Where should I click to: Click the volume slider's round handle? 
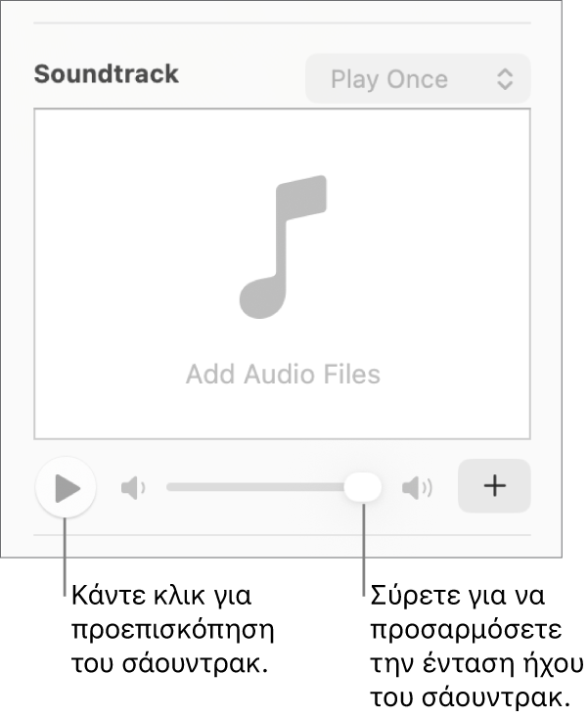(363, 486)
